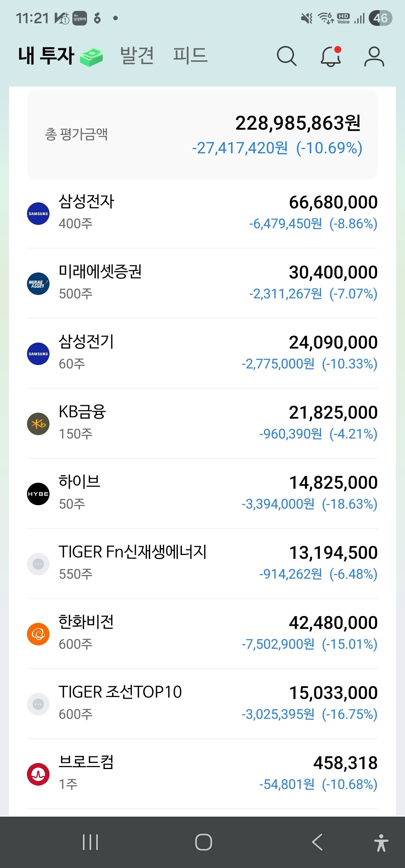The image size is (405, 868).
Task: Tap the accessibility figure icon
Action: pos(381,843)
